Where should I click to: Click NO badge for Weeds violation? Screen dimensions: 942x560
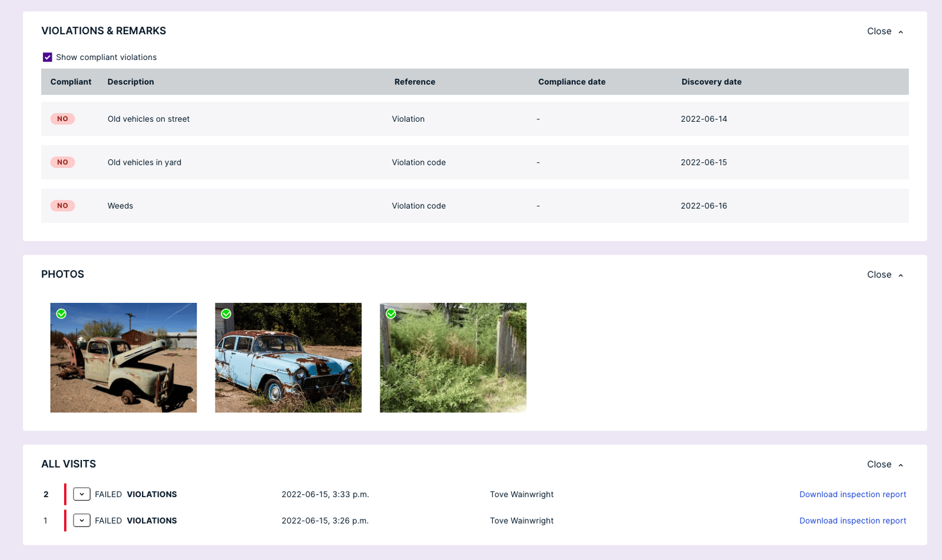pos(62,206)
